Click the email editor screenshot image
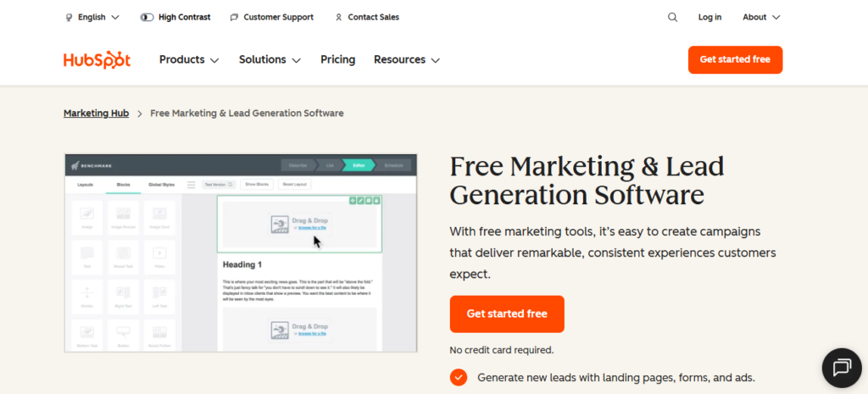The height and width of the screenshot is (394, 868). pyautogui.click(x=241, y=252)
